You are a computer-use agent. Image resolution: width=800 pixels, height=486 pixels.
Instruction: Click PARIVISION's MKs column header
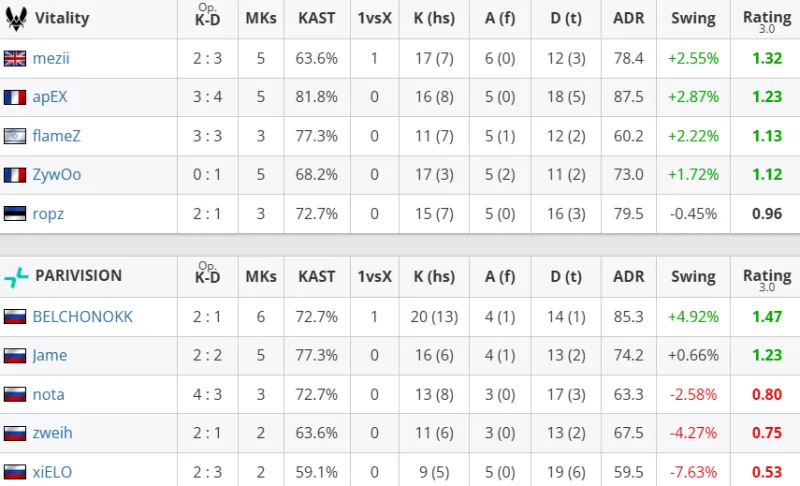click(261, 276)
